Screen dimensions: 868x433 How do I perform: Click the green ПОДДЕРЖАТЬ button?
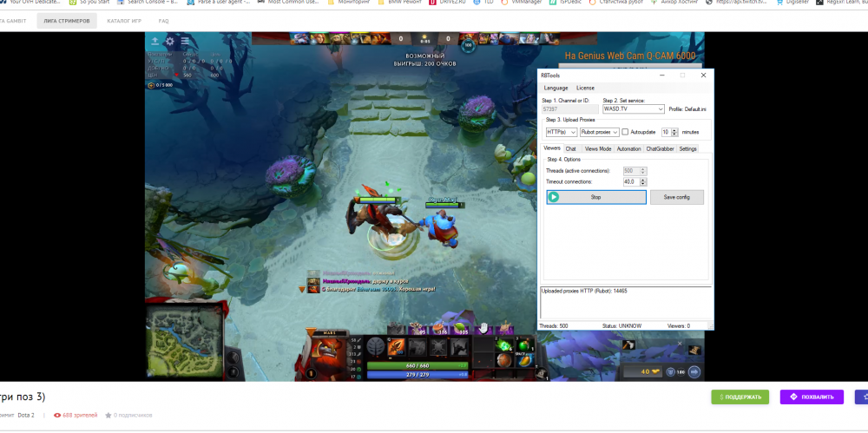coord(740,397)
